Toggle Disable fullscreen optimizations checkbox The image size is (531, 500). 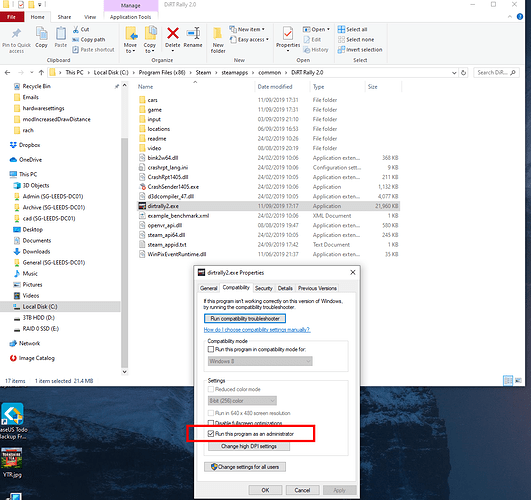211,423
